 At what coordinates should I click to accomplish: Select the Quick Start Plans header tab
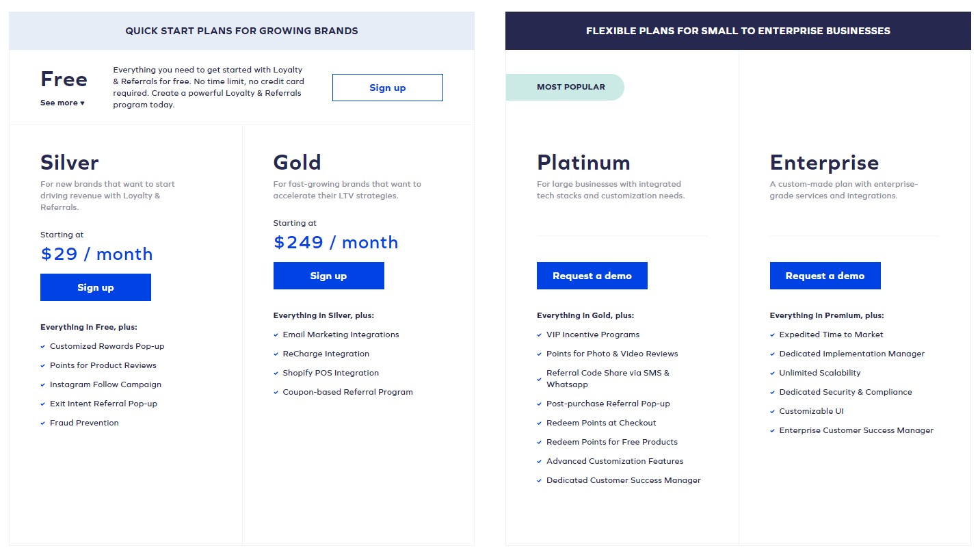coord(241,31)
